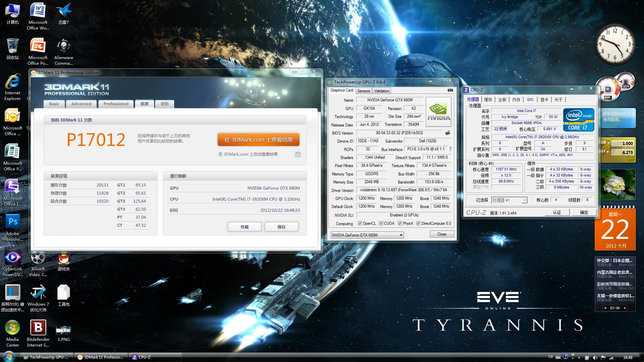This screenshot has width=644, height=362.
Task: Launch Media Center desktop icon
Action: (x=12, y=333)
